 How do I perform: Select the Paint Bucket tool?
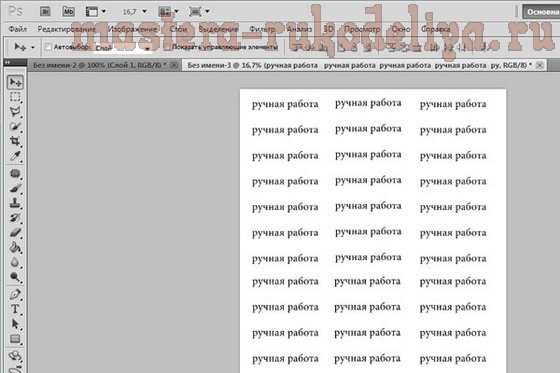(15, 248)
